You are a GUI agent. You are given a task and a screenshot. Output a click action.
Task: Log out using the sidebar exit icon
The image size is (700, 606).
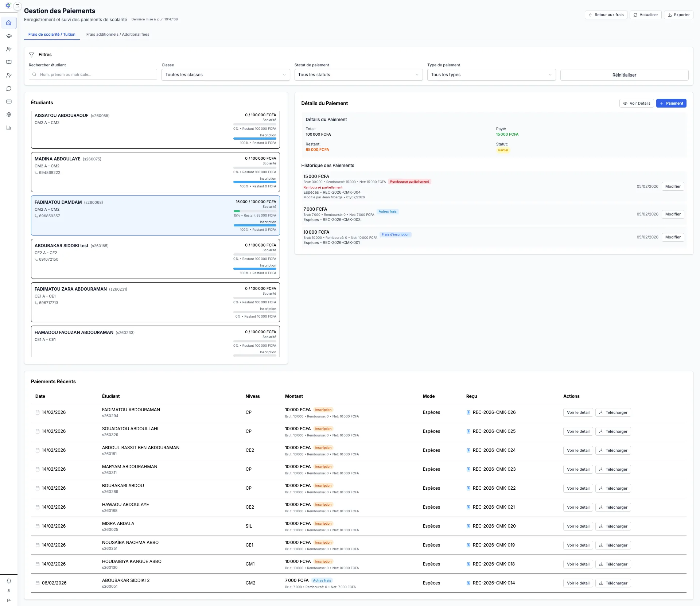9,600
